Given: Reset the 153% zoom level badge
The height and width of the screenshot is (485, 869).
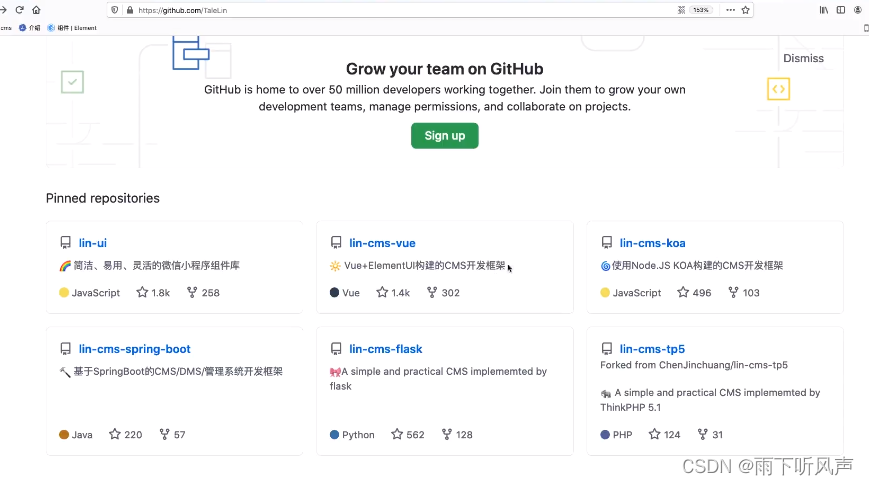Looking at the screenshot, I should tap(701, 10).
